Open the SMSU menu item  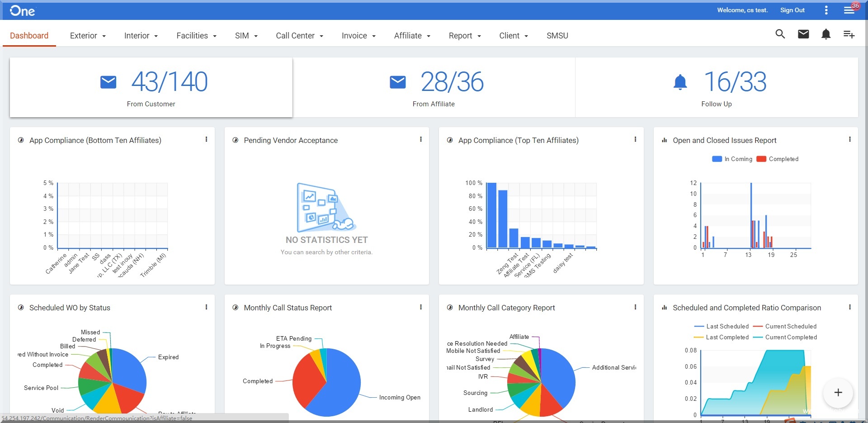(557, 36)
